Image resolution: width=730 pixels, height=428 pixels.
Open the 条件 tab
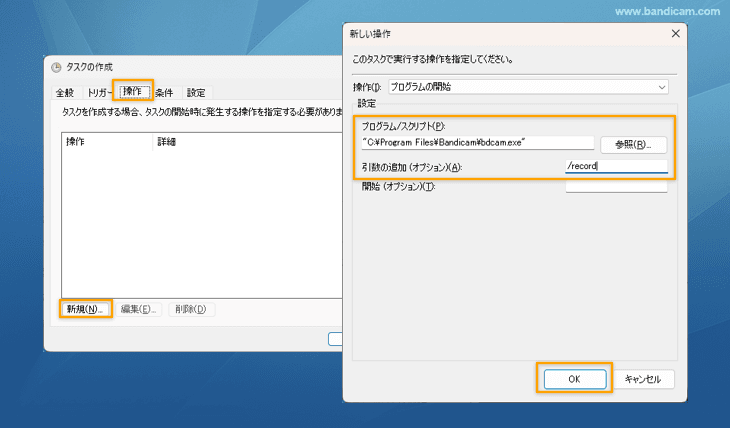(x=164, y=93)
